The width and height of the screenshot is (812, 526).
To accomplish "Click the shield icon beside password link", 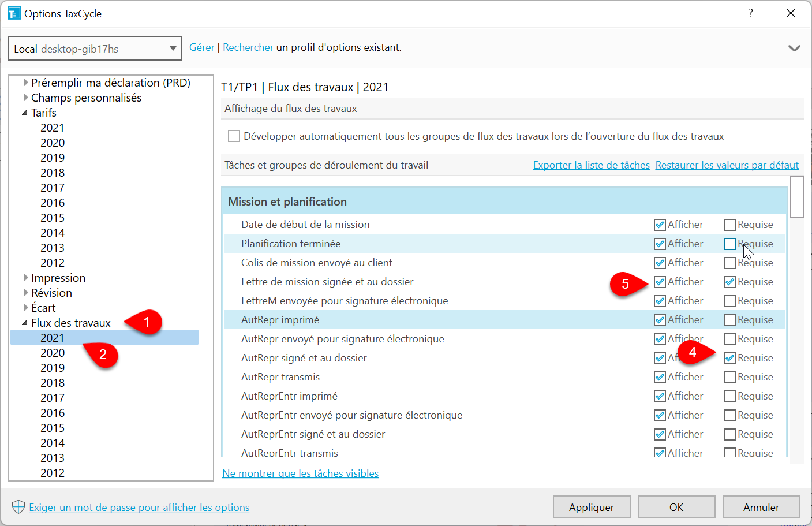I will [18, 507].
